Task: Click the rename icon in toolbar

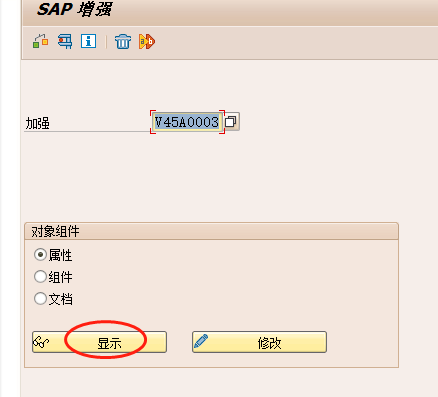Action: [x=147, y=41]
